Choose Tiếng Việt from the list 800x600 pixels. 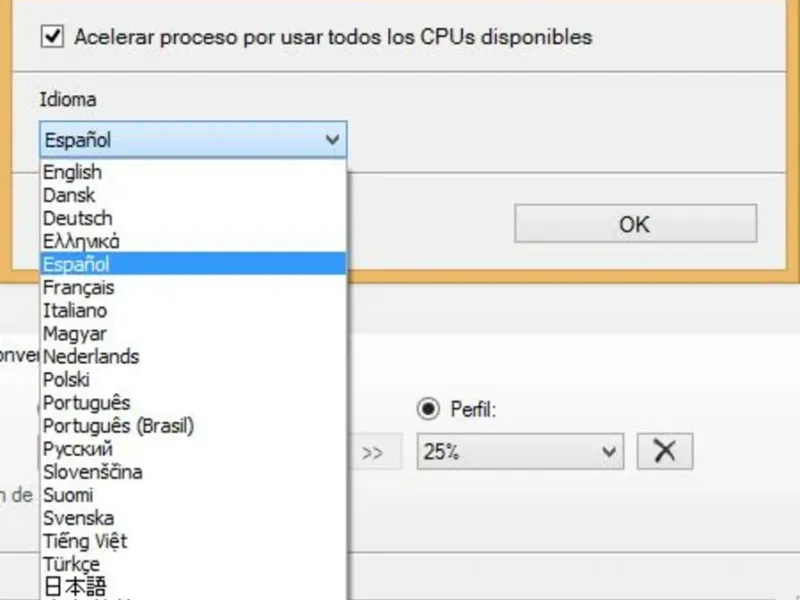coord(85,541)
